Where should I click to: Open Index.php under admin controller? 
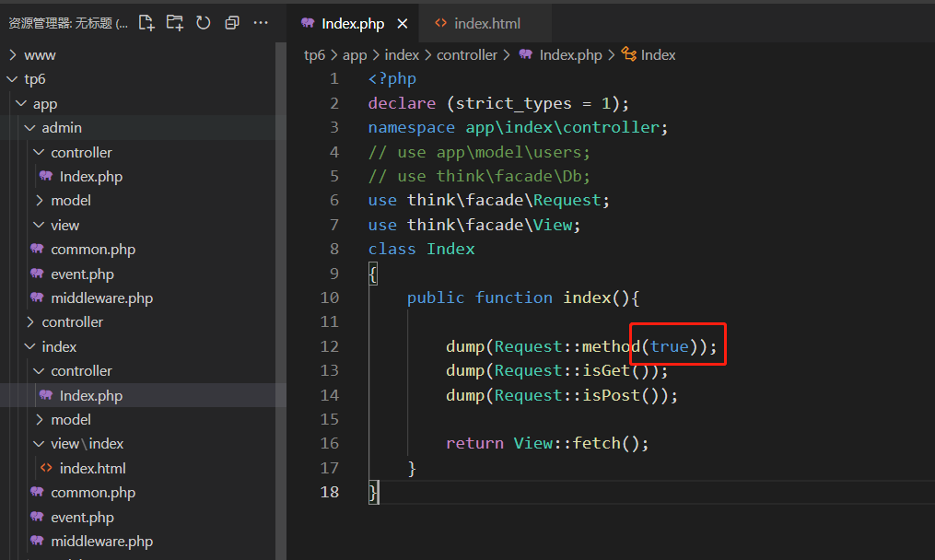click(x=143, y=177)
